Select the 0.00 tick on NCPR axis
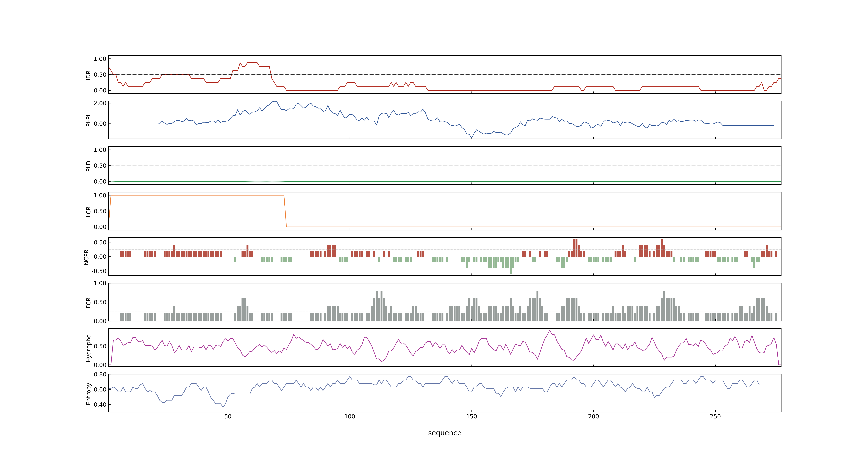This screenshot has width=868, height=463. pyautogui.click(x=100, y=257)
